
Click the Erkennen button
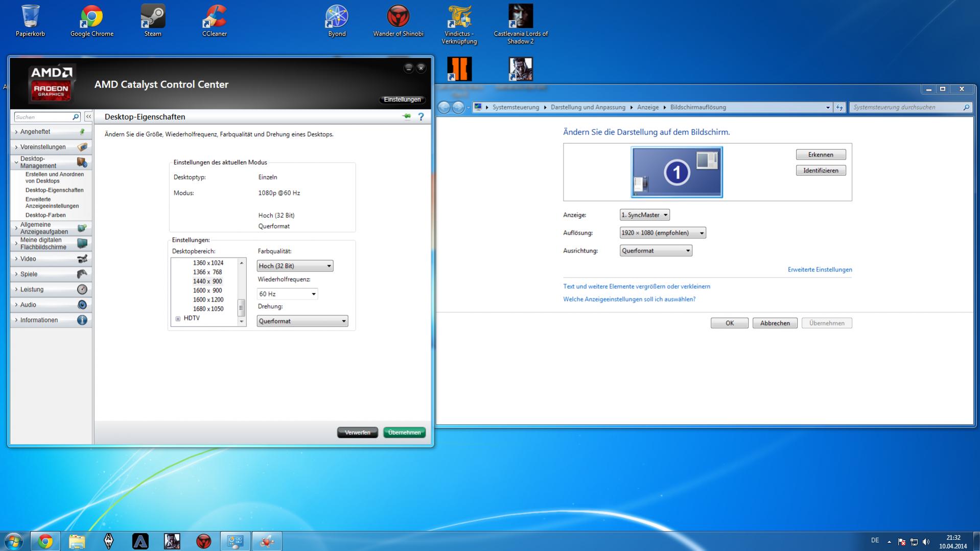click(821, 155)
